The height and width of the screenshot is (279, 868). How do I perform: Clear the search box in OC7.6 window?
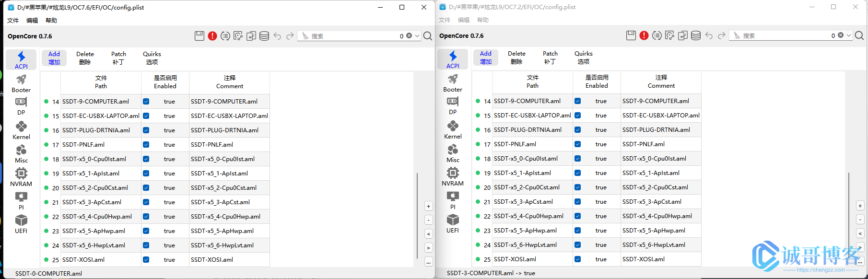pos(409,35)
